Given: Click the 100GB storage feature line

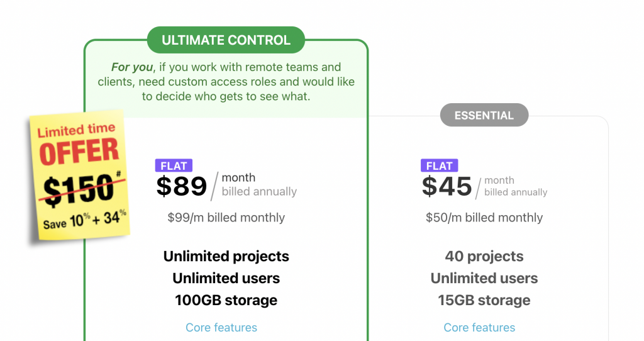Looking at the screenshot, I should point(226,300).
